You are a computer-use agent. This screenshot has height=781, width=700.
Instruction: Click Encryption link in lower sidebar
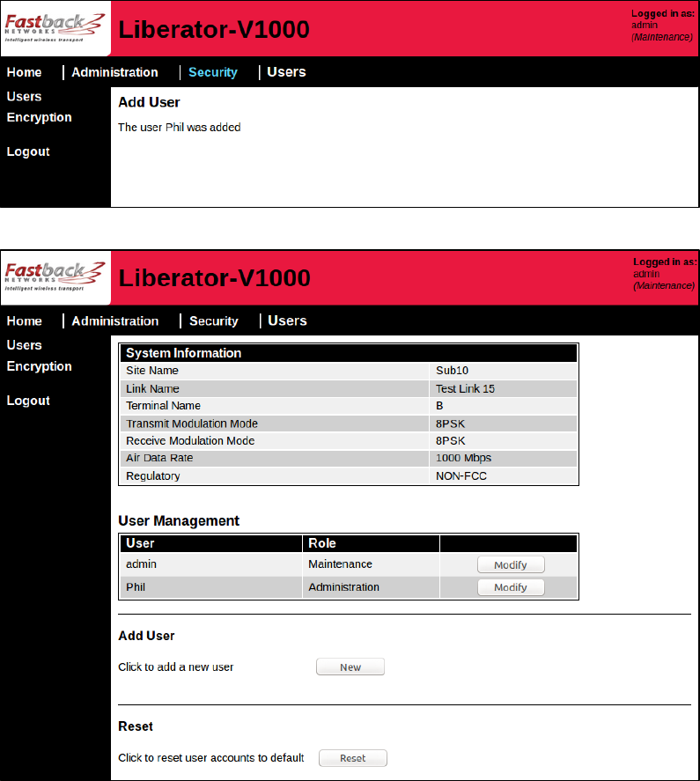point(39,366)
